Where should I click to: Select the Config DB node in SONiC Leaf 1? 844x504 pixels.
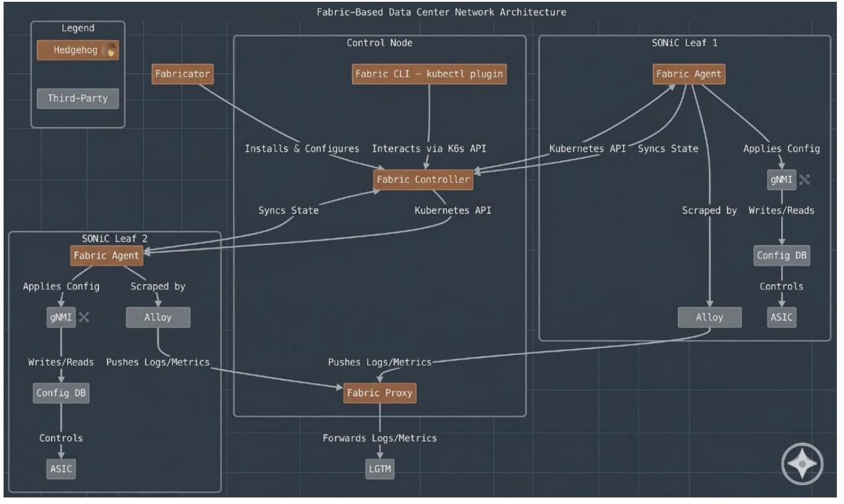[x=782, y=255]
